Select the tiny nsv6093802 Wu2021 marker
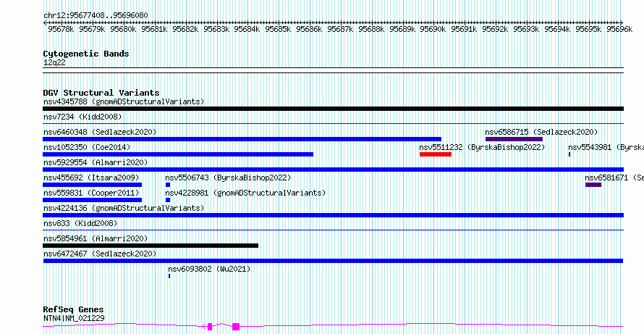The height and width of the screenshot is (334, 644). coord(169,276)
